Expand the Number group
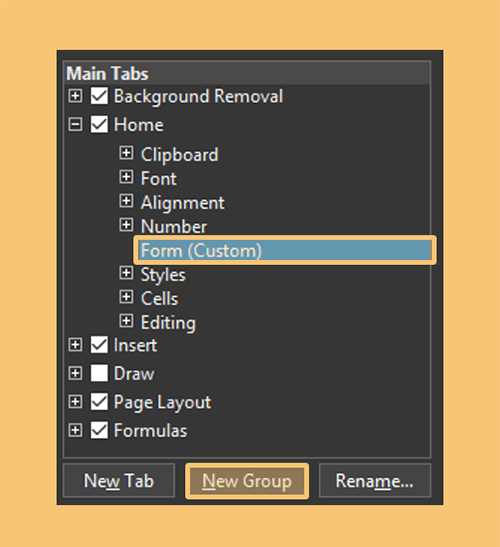The height and width of the screenshot is (547, 500). pyautogui.click(x=126, y=225)
